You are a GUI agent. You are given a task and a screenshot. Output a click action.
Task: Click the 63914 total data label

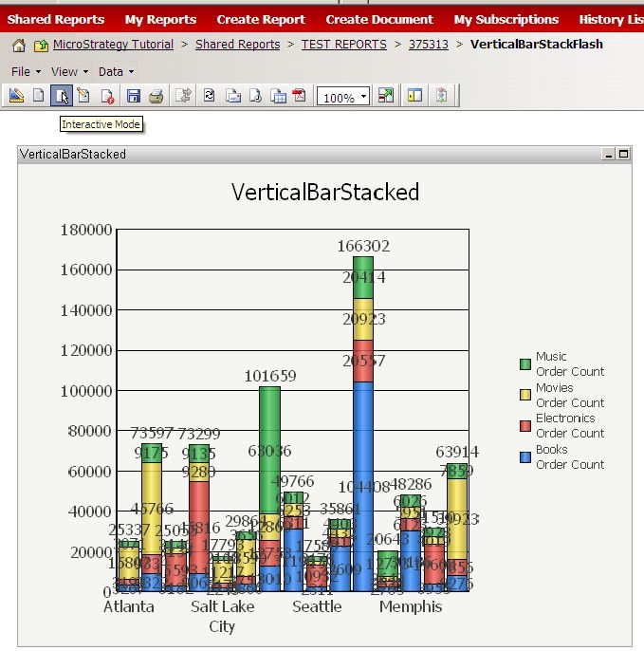(x=457, y=452)
